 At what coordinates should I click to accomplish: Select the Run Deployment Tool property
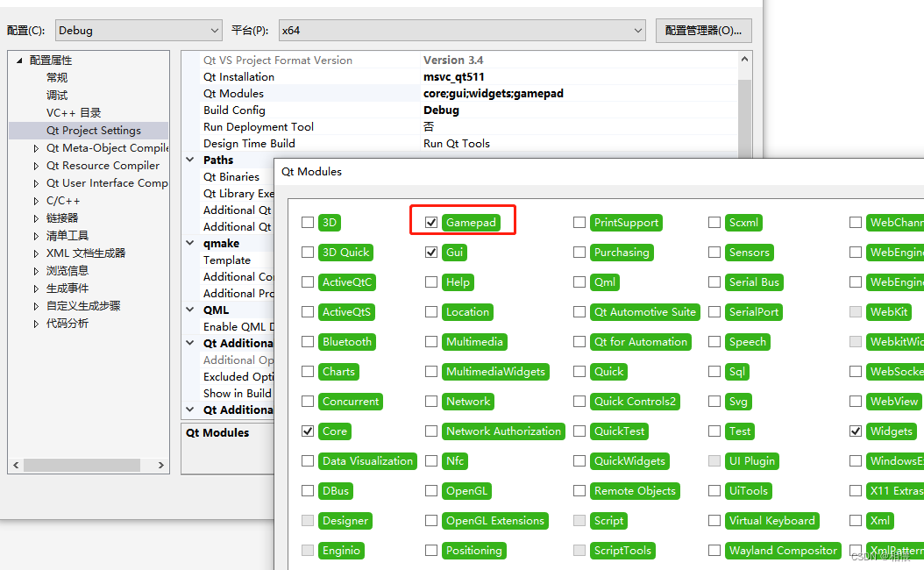coord(459,127)
